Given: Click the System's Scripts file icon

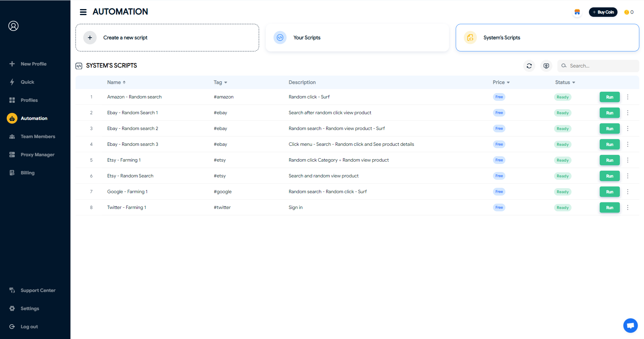Looking at the screenshot, I should [470, 38].
